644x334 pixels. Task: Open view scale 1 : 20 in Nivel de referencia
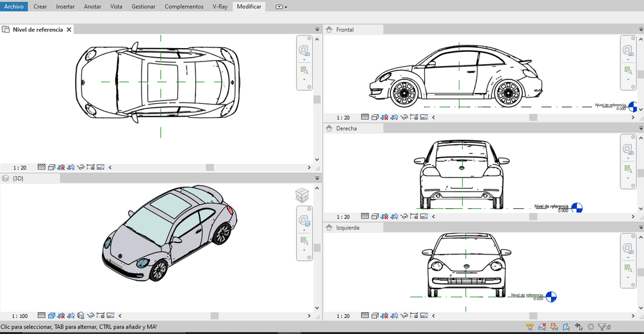pyautogui.click(x=20, y=167)
